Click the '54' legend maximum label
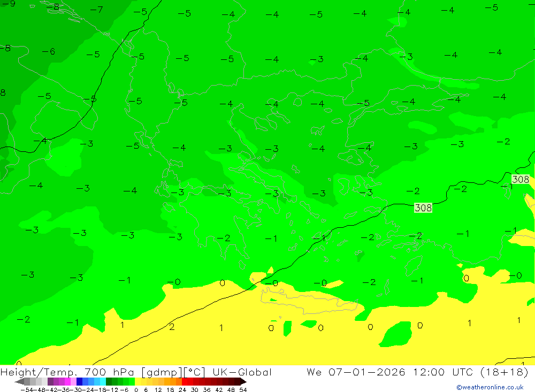535x392 pixels. pos(243,390)
